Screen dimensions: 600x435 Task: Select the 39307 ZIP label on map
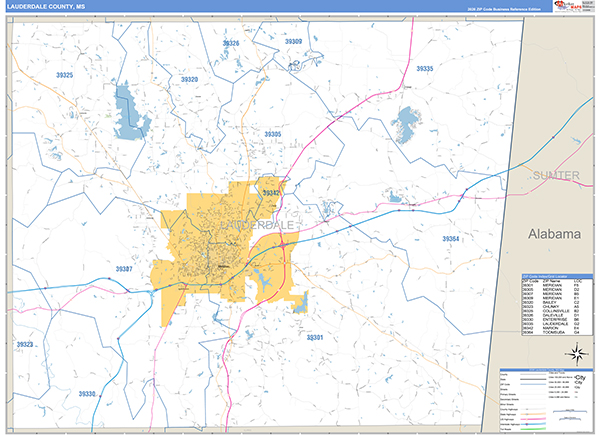pos(125,269)
